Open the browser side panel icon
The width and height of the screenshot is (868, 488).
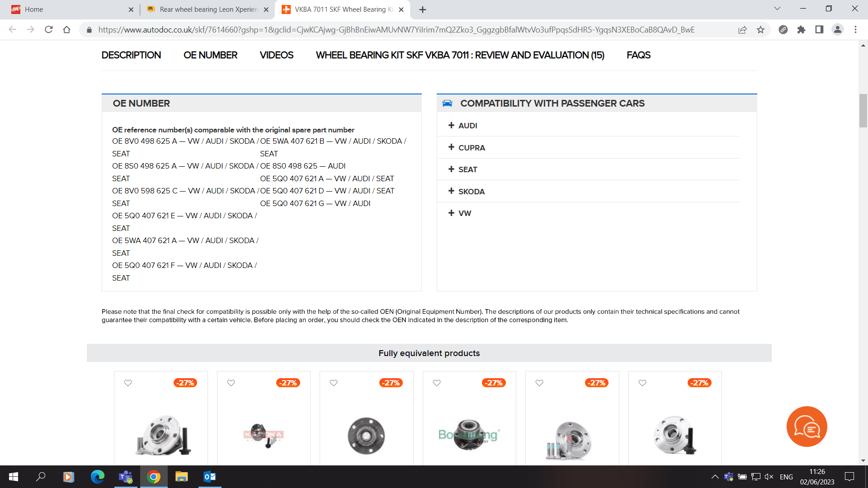tap(819, 30)
